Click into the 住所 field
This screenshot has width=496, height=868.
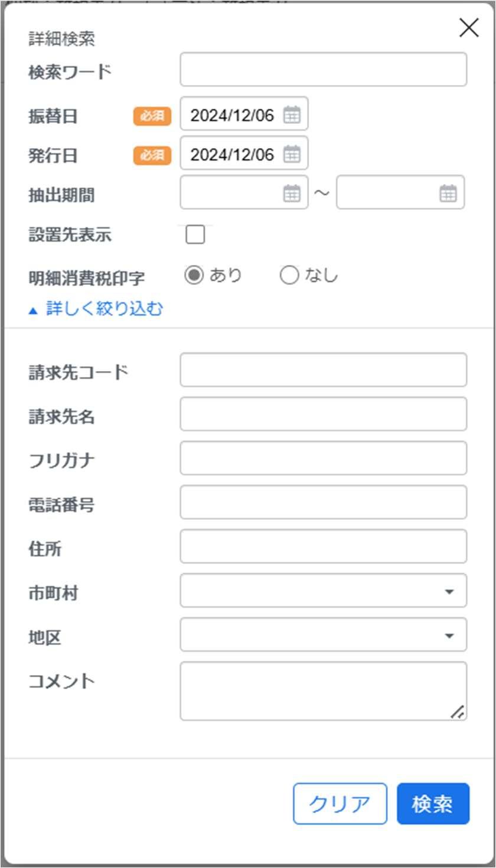324,546
